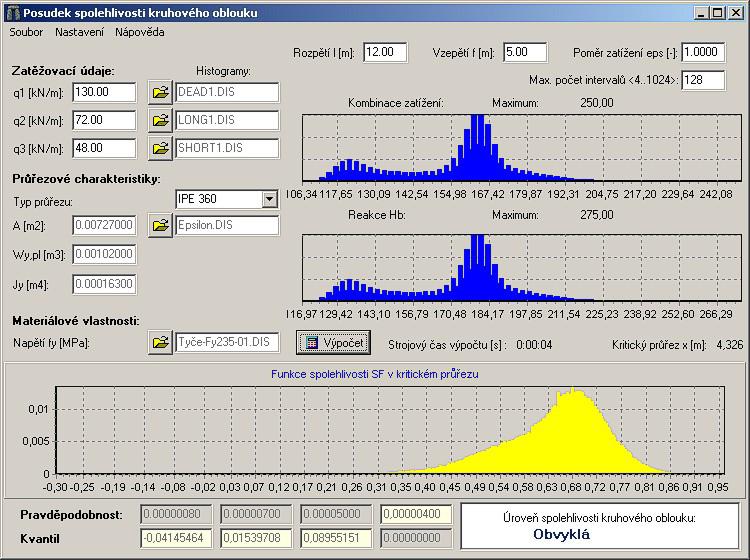Viewport: 750px width, 560px height.
Task: Open histogram file for q2 load
Action: coord(160,120)
